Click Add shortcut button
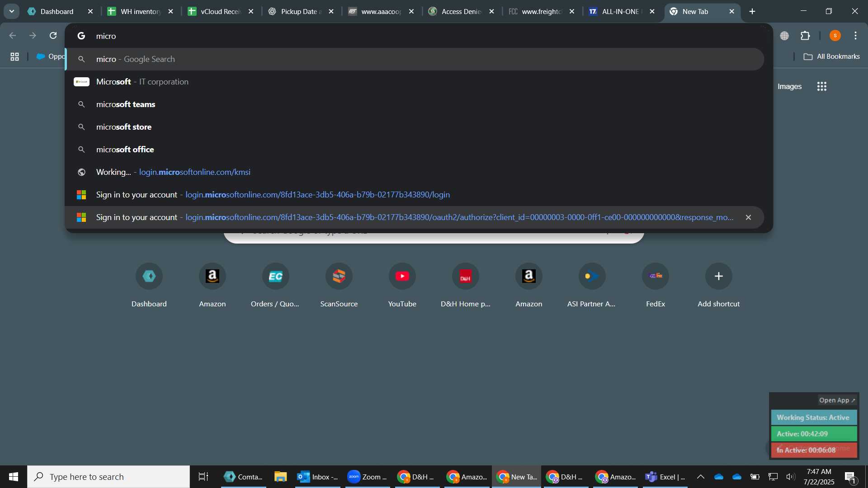Viewport: 868px width, 488px height. coord(719,286)
